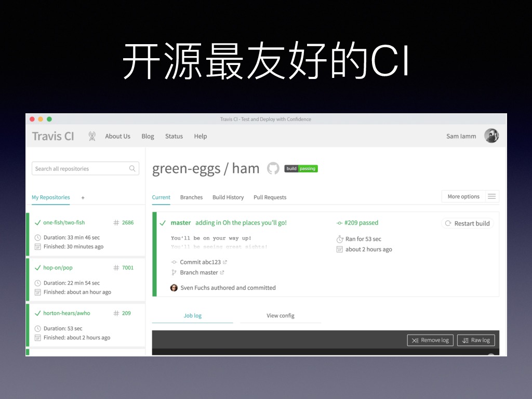Open build number 7001
Screen dimensions: 532x399
[x=128, y=268]
